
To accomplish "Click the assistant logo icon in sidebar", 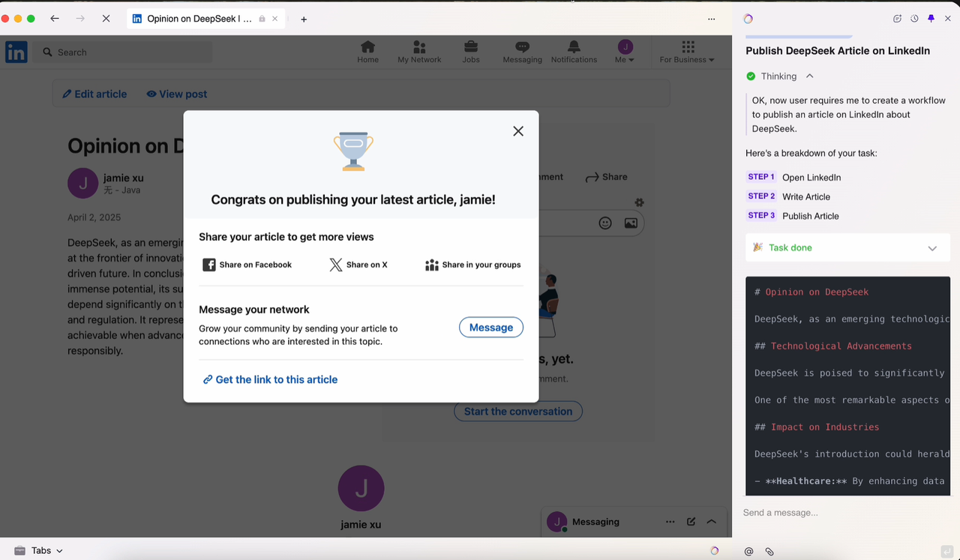I will point(748,19).
